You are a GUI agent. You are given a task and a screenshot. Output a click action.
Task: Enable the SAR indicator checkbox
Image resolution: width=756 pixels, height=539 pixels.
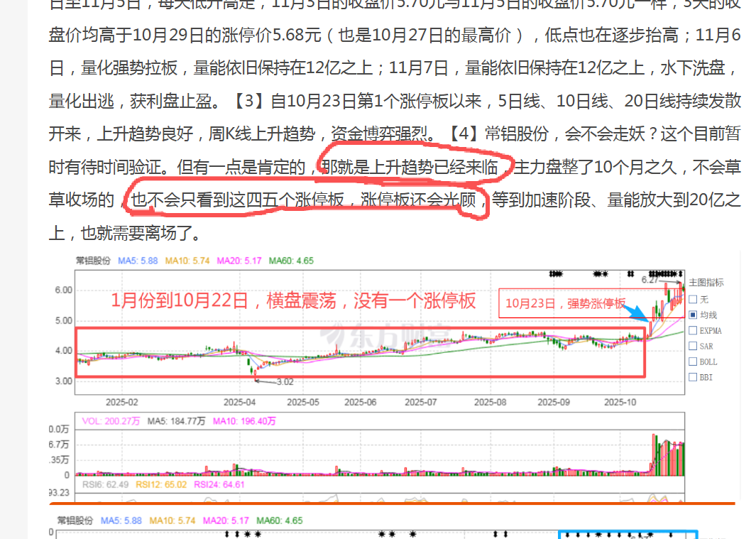point(693,346)
